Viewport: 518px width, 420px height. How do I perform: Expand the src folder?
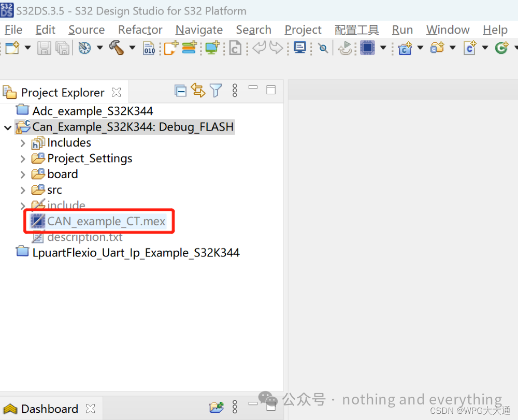pos(22,191)
